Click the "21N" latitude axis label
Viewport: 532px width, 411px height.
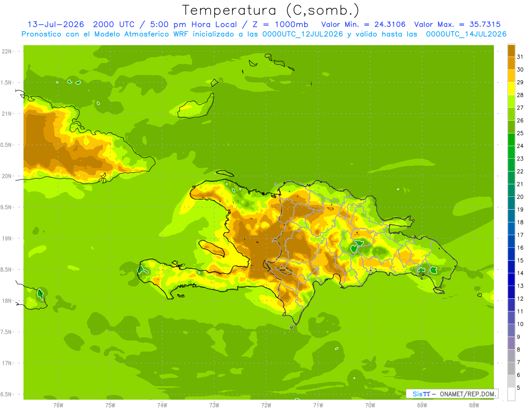pos(7,114)
